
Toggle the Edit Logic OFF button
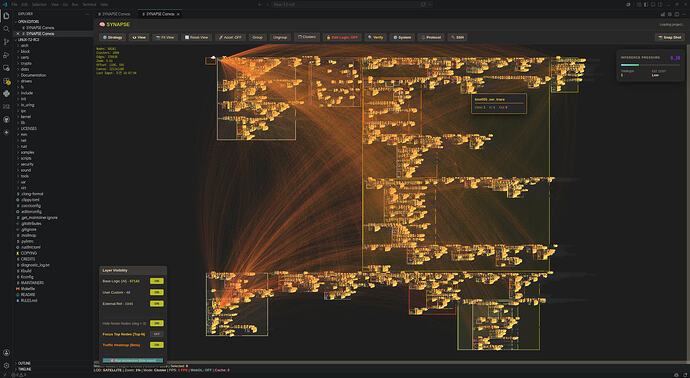[x=342, y=37]
